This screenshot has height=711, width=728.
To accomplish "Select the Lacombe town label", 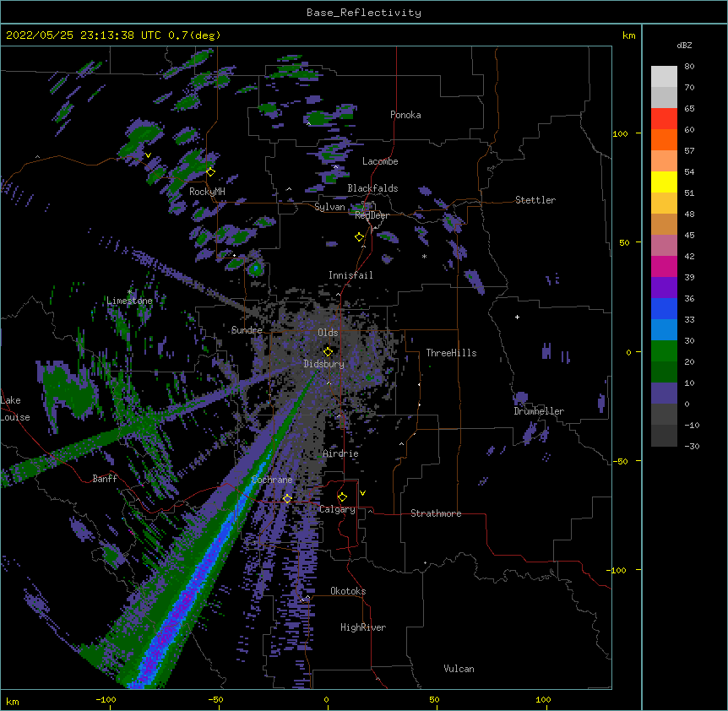I will click(x=380, y=161).
